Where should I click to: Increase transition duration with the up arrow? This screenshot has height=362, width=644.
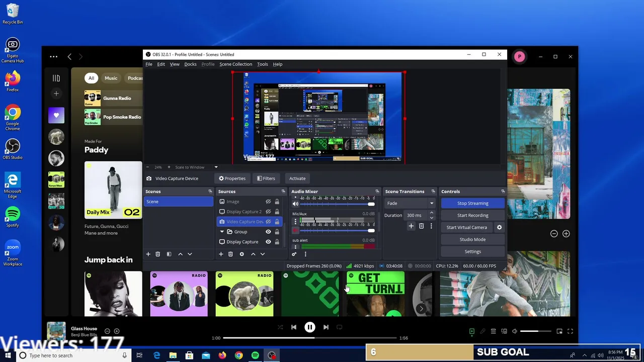(431, 213)
